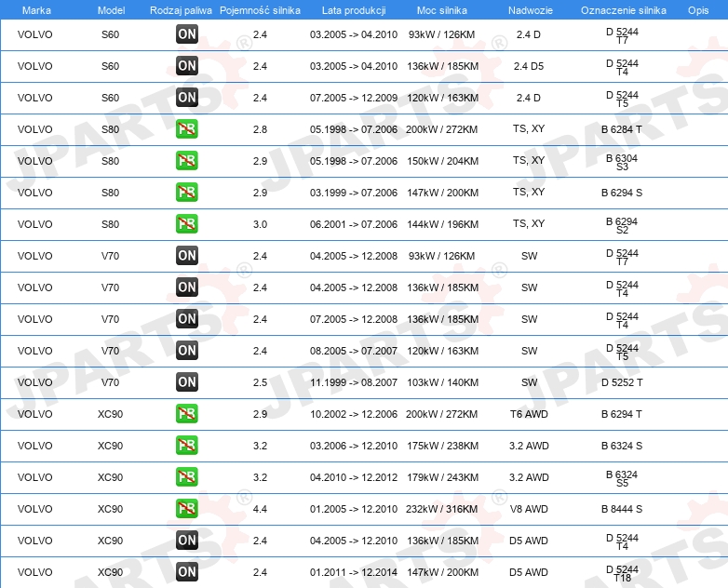Click the power value 144kW / 196KM
Viewport: 728px width, 588px height.
click(x=442, y=224)
